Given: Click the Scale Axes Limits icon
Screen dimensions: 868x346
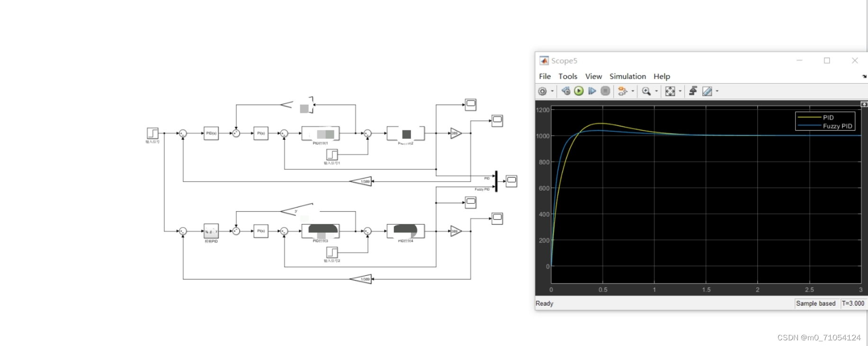Looking at the screenshot, I should coord(670,91).
